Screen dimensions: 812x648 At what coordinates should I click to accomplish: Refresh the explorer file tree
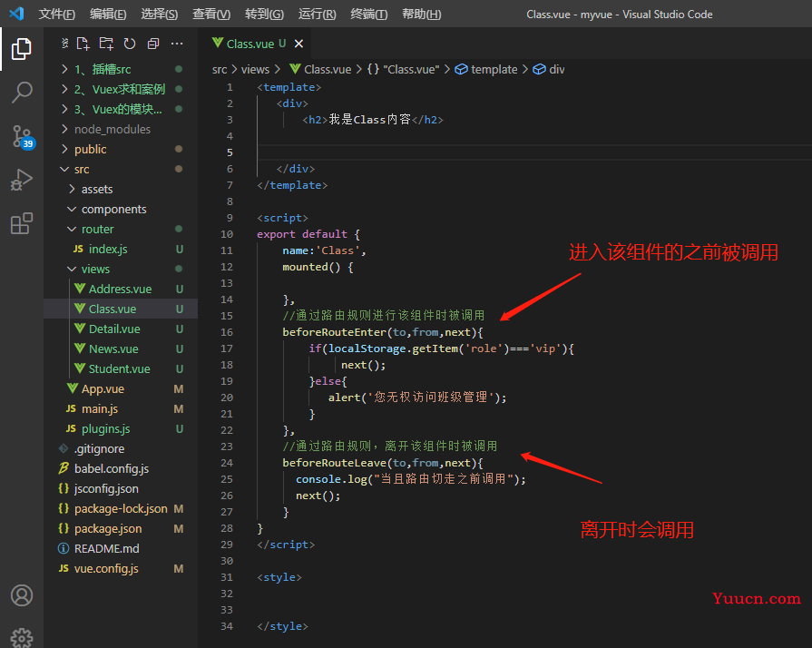click(x=130, y=44)
